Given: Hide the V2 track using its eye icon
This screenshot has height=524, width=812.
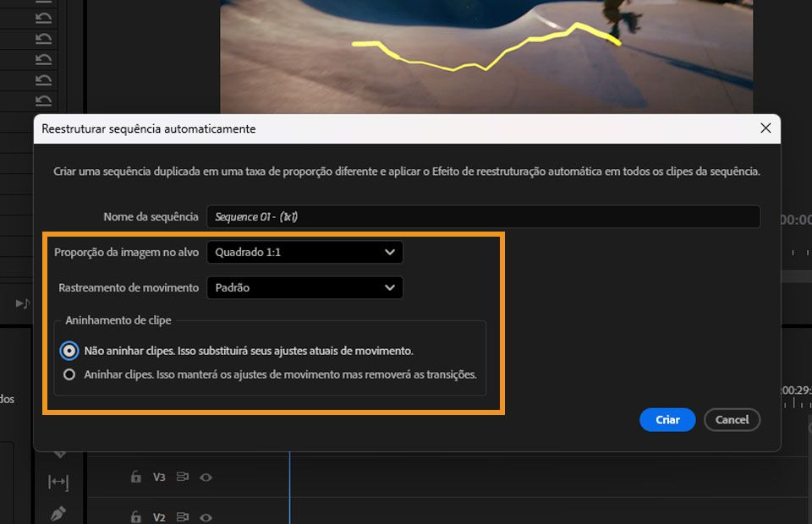Looking at the screenshot, I should coord(206,516).
